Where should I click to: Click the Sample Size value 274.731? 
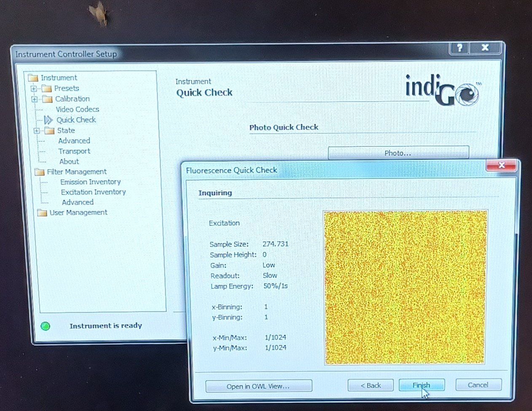pyautogui.click(x=275, y=244)
